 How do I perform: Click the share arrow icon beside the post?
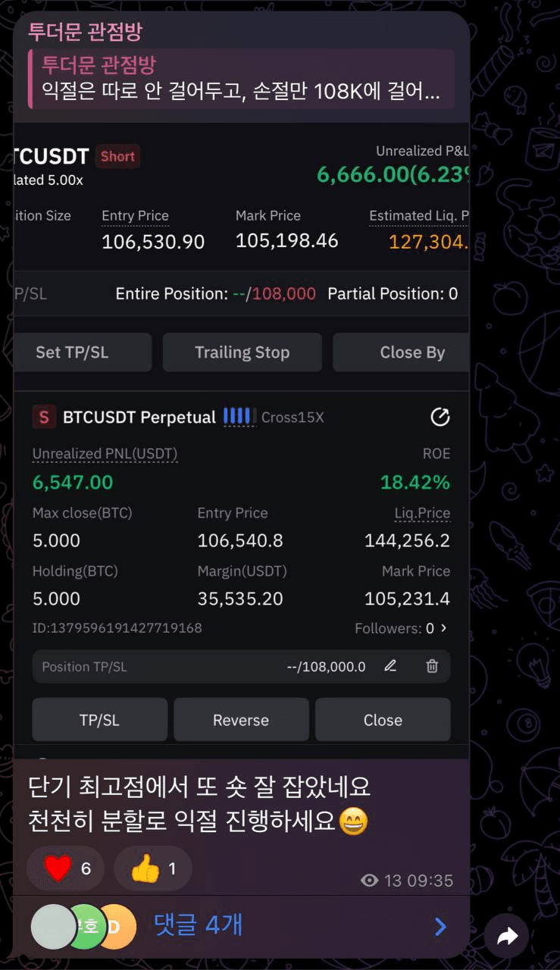point(507,937)
